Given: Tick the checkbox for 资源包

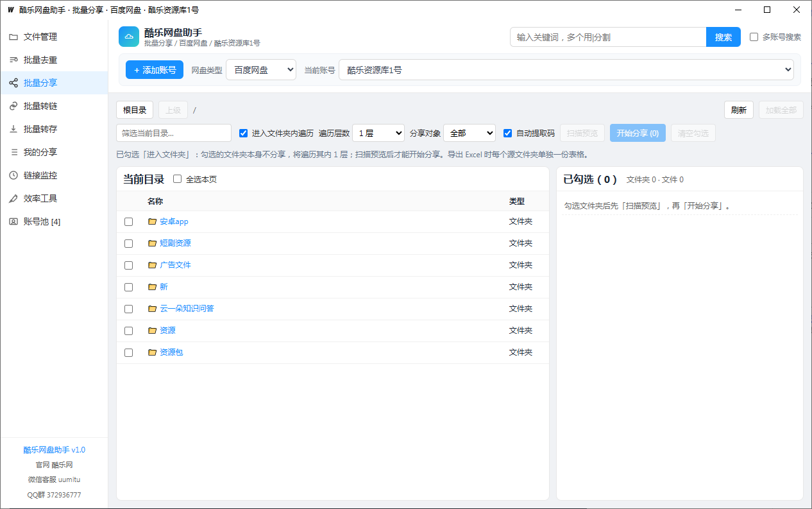Looking at the screenshot, I should pos(129,352).
